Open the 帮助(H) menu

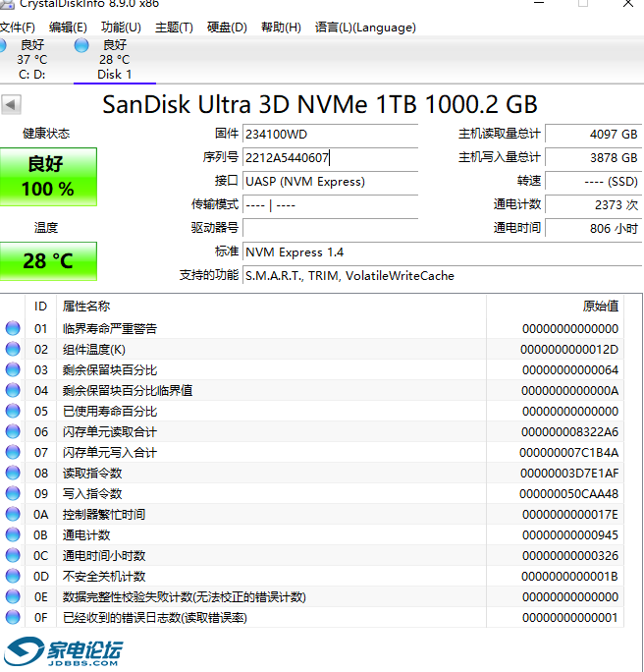[x=281, y=28]
